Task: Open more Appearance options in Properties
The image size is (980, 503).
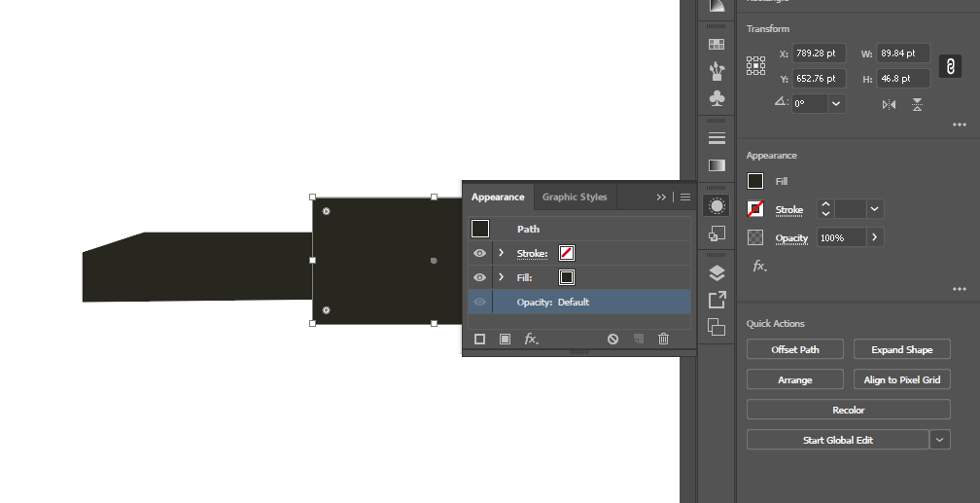Action: (x=960, y=289)
